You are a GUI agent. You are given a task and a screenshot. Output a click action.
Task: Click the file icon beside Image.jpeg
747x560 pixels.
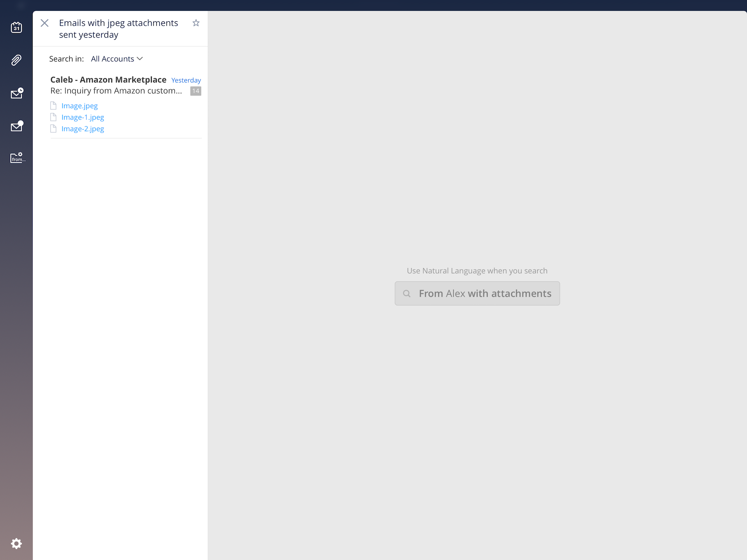pyautogui.click(x=54, y=106)
